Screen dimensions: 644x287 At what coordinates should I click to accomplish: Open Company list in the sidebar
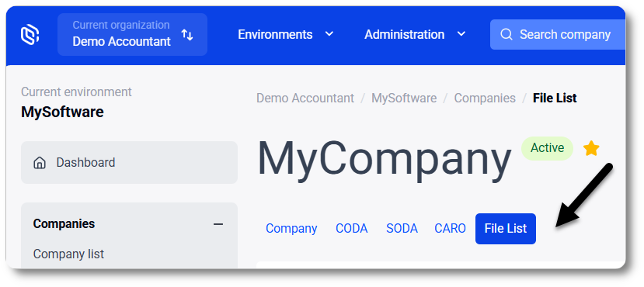tap(68, 254)
